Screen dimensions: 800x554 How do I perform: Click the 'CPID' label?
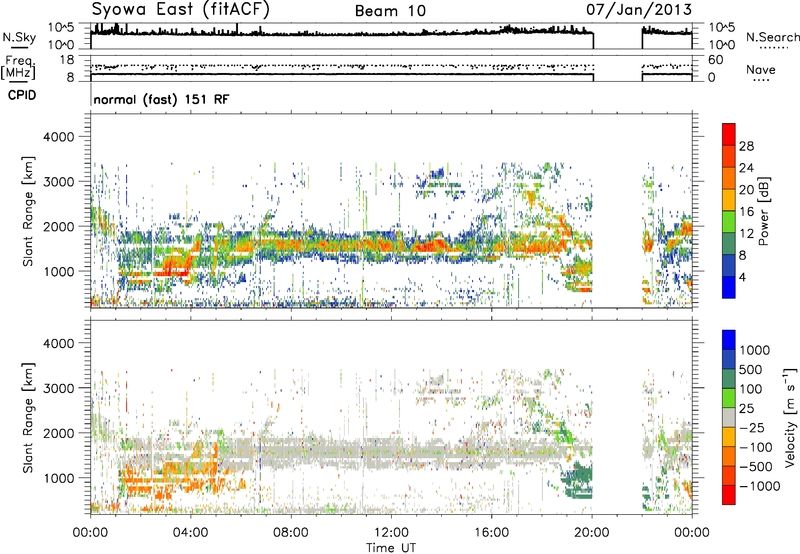click(x=22, y=95)
